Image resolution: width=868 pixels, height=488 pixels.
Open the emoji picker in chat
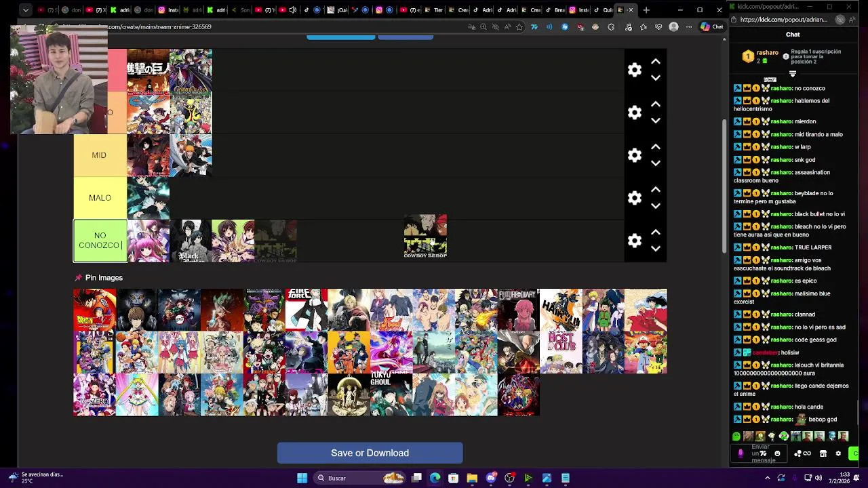[777, 453]
